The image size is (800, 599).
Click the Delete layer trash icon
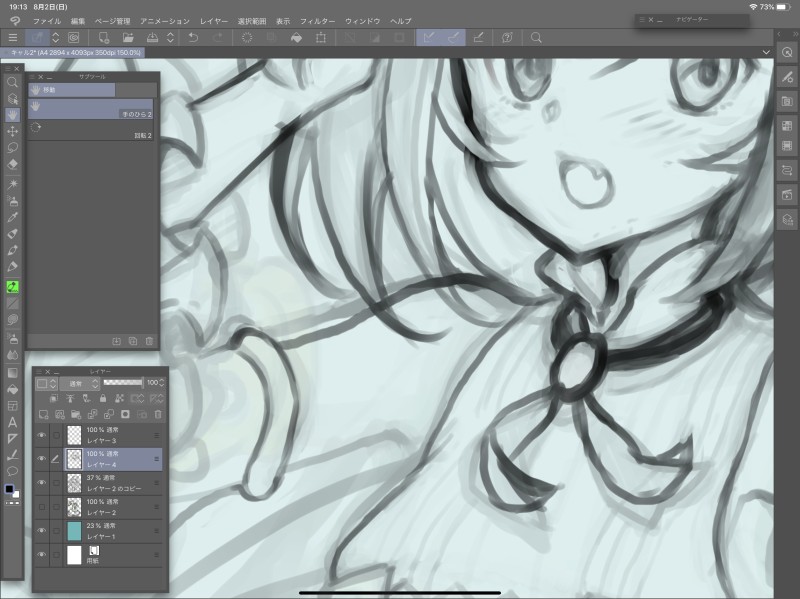tap(158, 414)
